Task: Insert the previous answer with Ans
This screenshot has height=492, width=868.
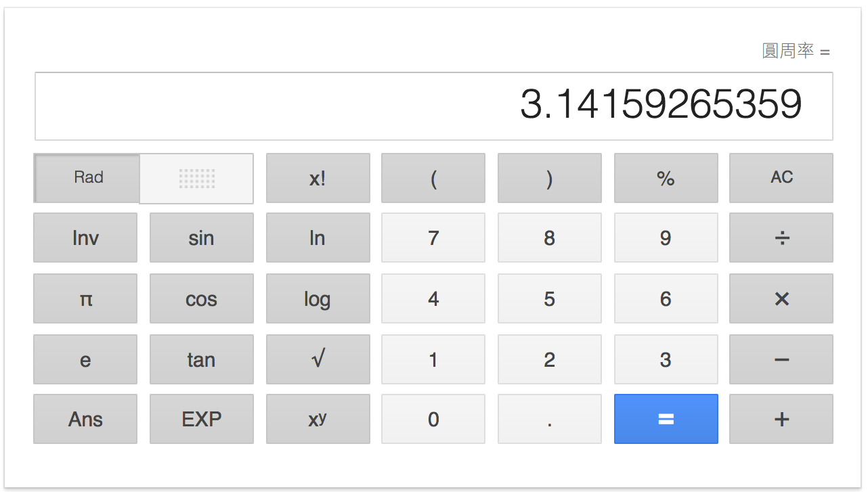Action: click(85, 419)
